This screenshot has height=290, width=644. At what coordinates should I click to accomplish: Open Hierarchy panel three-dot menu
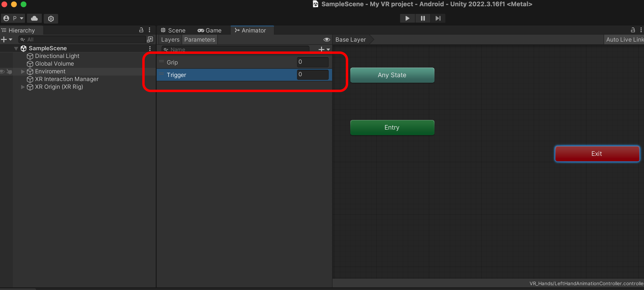coord(149,30)
